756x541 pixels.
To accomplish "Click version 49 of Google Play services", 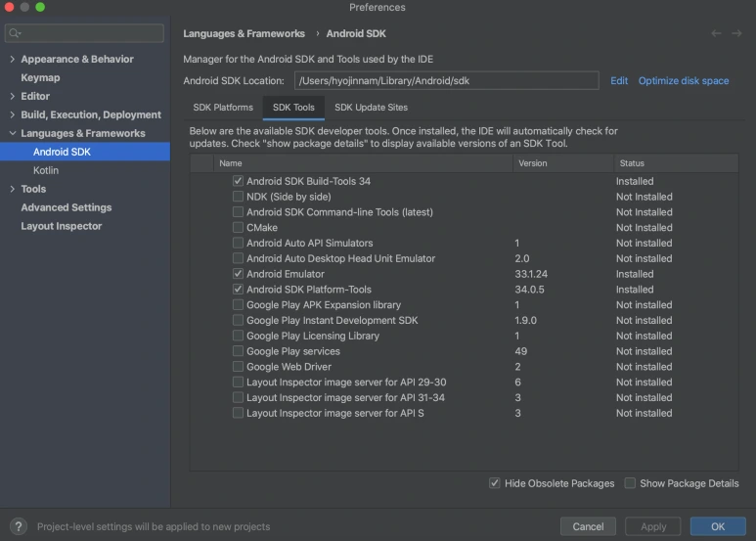I will pos(520,351).
